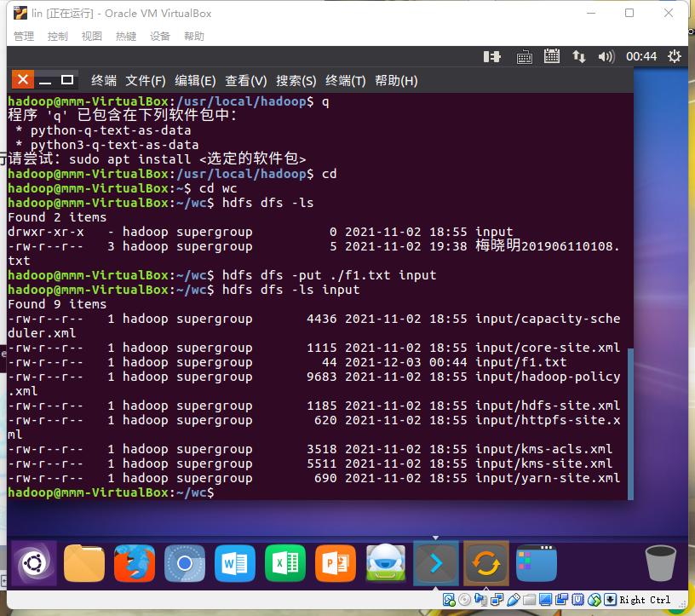This screenshot has height=616, width=695.
Task: Click the input/f1.txt listing line
Action: (287, 362)
